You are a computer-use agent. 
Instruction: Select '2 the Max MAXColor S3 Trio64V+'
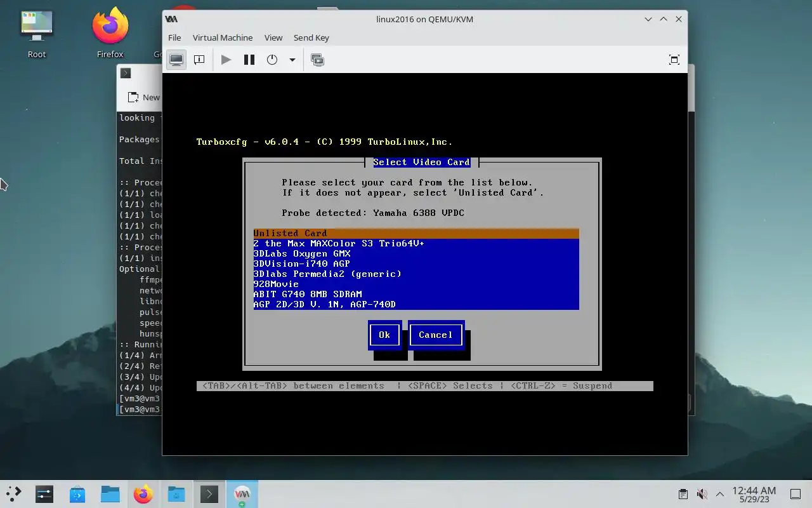pos(416,243)
